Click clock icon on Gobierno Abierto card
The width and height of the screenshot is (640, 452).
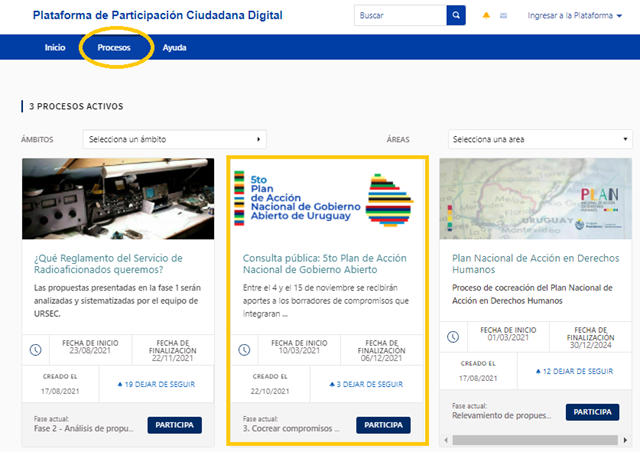click(244, 350)
